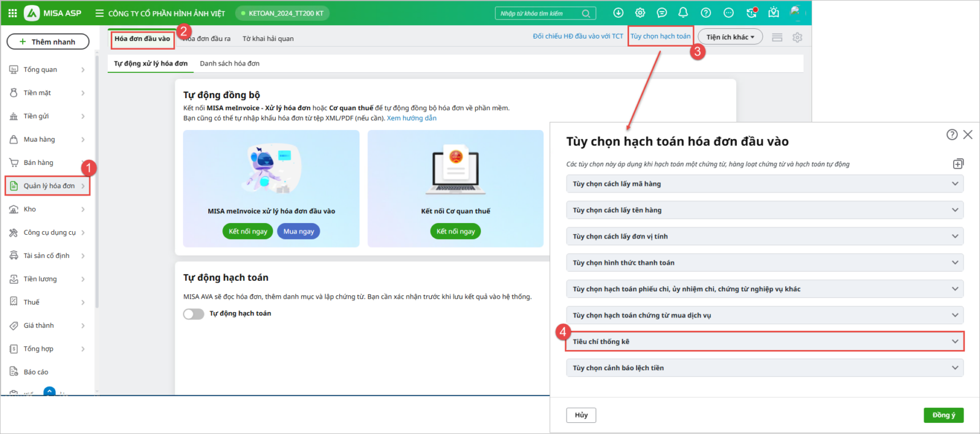The image size is (980, 434).
Task: Click the help icon in the dialog header
Action: 951,135
